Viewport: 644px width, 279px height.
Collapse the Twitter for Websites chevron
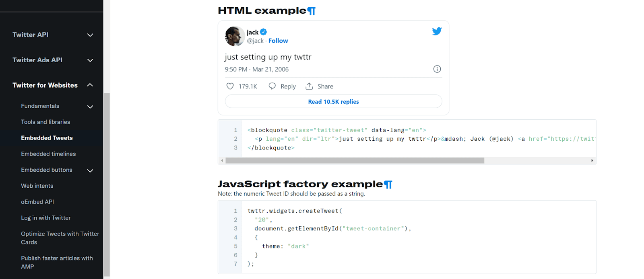90,85
